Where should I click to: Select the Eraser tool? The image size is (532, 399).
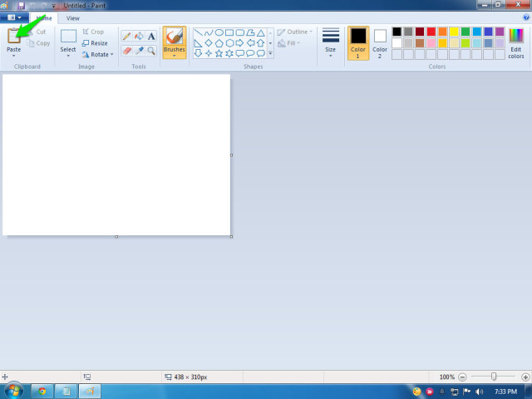click(127, 51)
